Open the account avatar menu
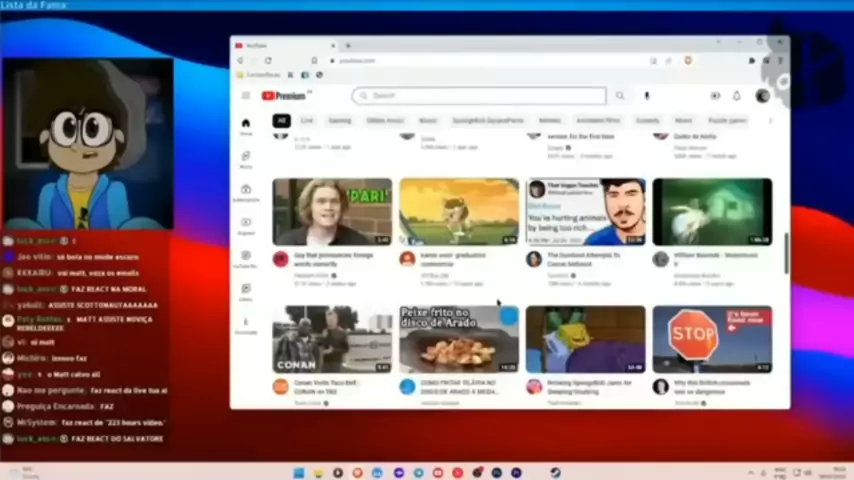This screenshot has width=854, height=480. tap(762, 96)
